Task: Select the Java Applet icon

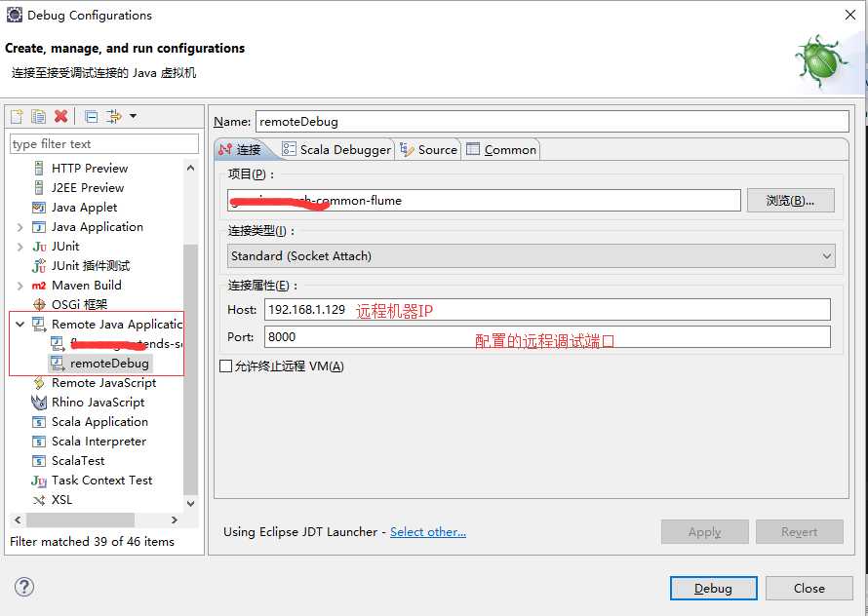Action: click(39, 208)
